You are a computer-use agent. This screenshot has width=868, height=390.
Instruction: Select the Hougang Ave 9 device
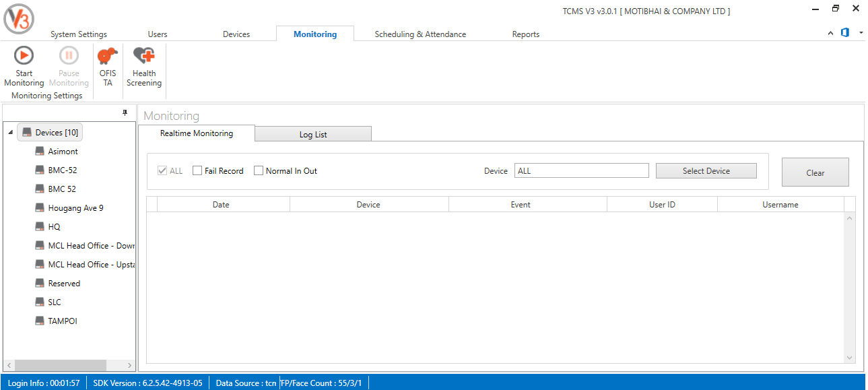click(x=76, y=208)
